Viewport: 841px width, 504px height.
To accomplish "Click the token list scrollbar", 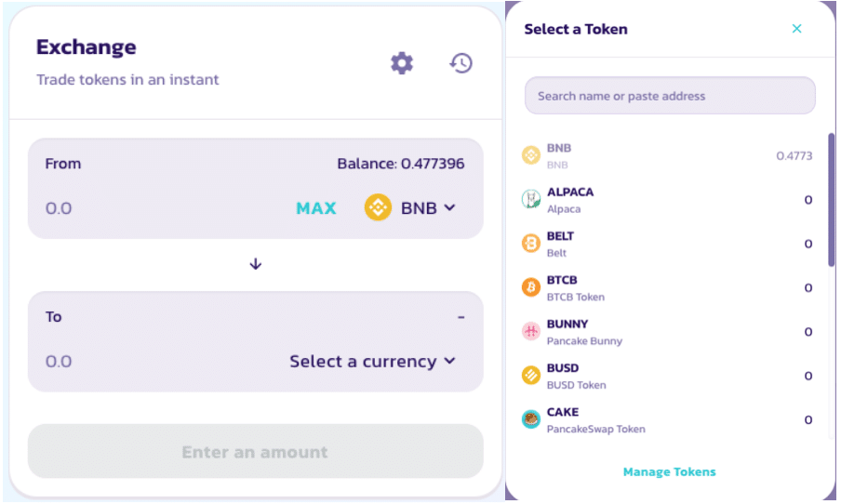I will [831, 200].
